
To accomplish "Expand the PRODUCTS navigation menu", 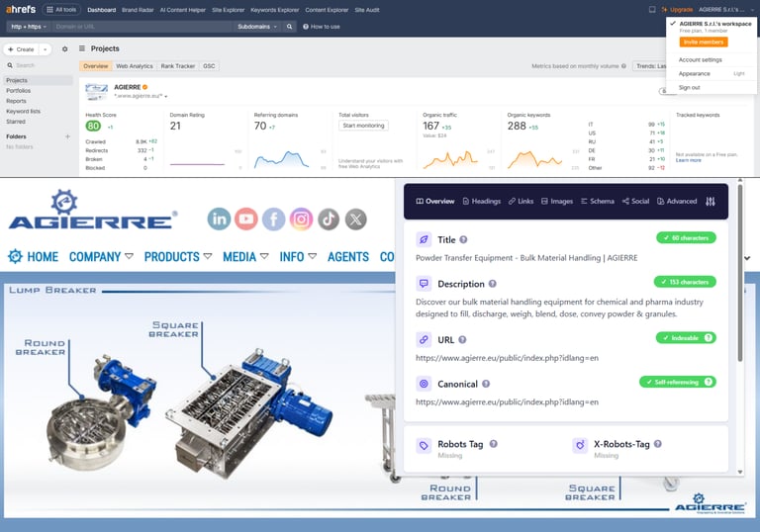I will coord(178,256).
